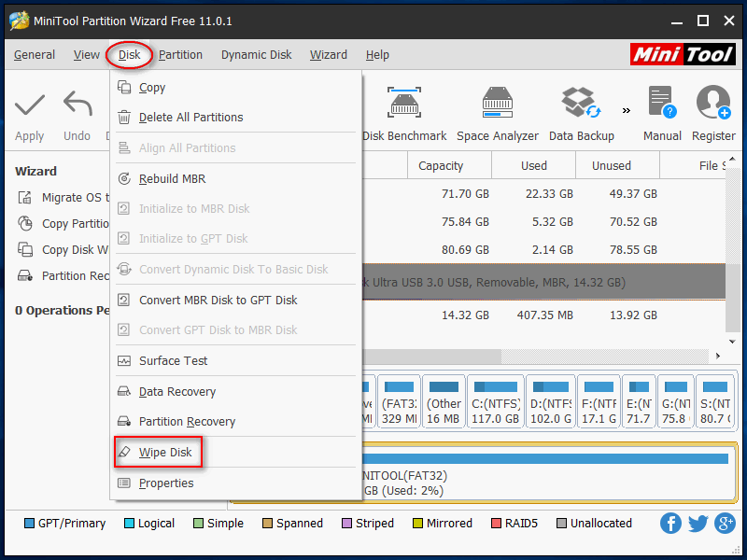Expand the toolbar overflow chevron
The width and height of the screenshot is (747, 560).
(627, 110)
